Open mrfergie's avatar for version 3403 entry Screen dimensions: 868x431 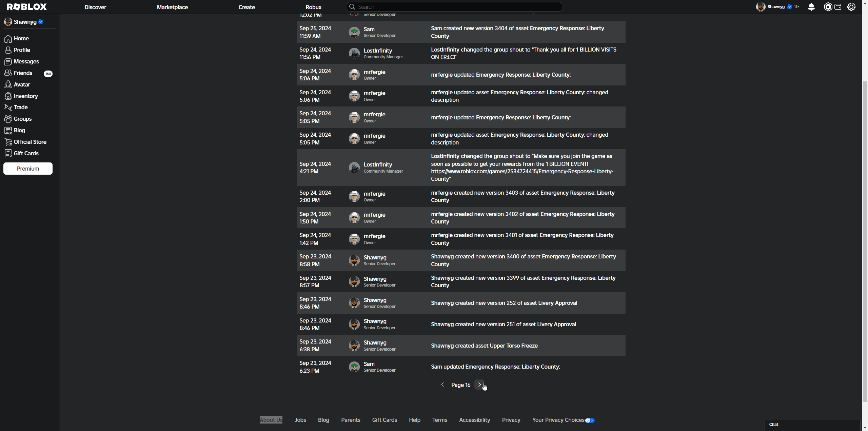click(x=354, y=196)
